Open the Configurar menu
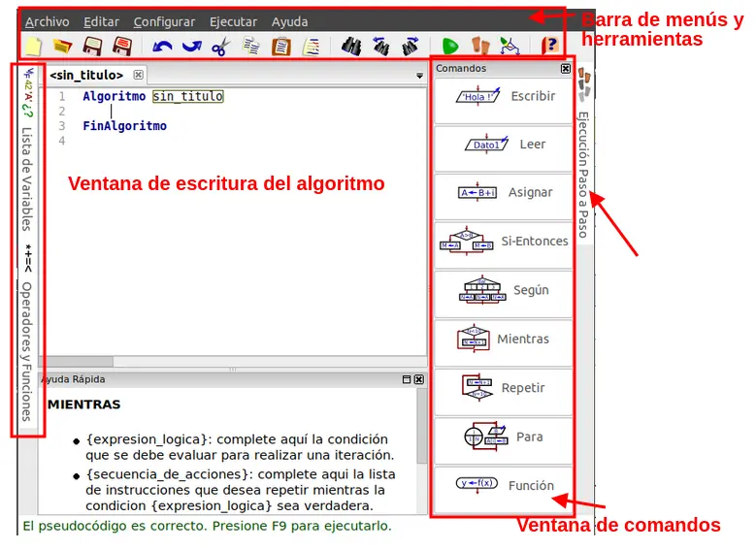The image size is (756, 550). pos(164,21)
